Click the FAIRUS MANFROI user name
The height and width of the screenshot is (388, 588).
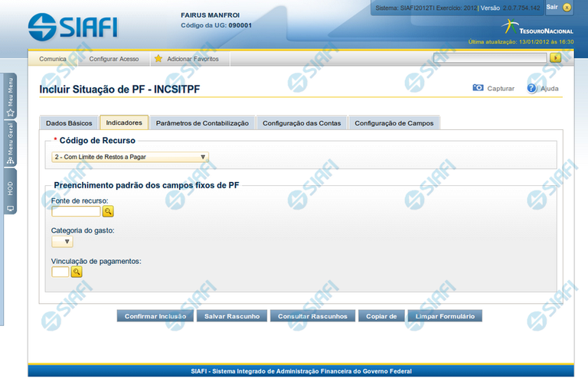(210, 15)
